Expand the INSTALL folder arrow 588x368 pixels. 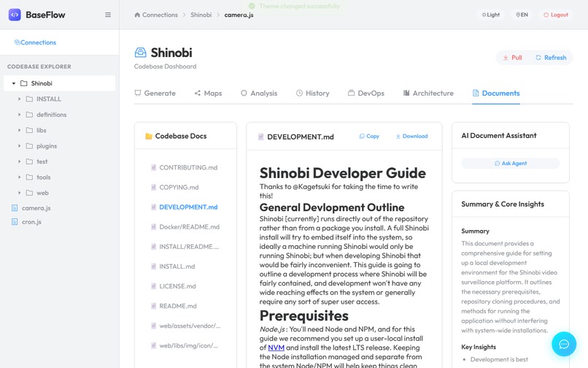pos(19,99)
